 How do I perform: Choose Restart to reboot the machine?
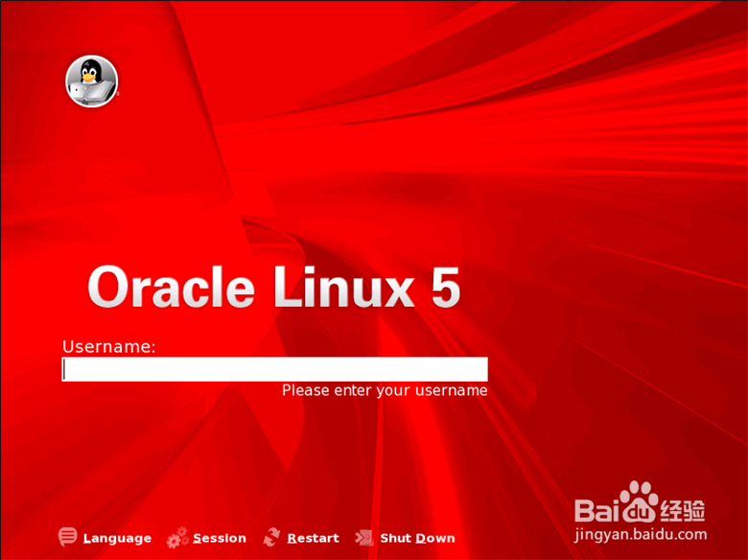pos(313,538)
